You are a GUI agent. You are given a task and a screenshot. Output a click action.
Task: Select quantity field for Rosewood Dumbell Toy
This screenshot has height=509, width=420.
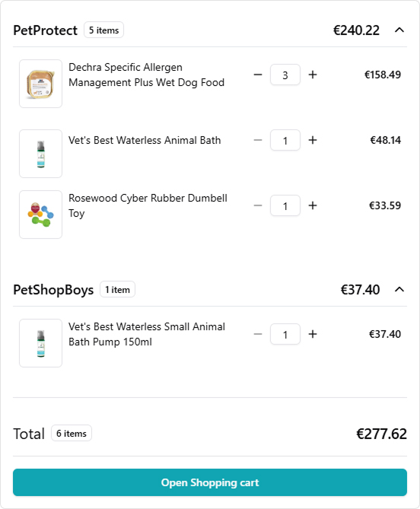pos(285,205)
